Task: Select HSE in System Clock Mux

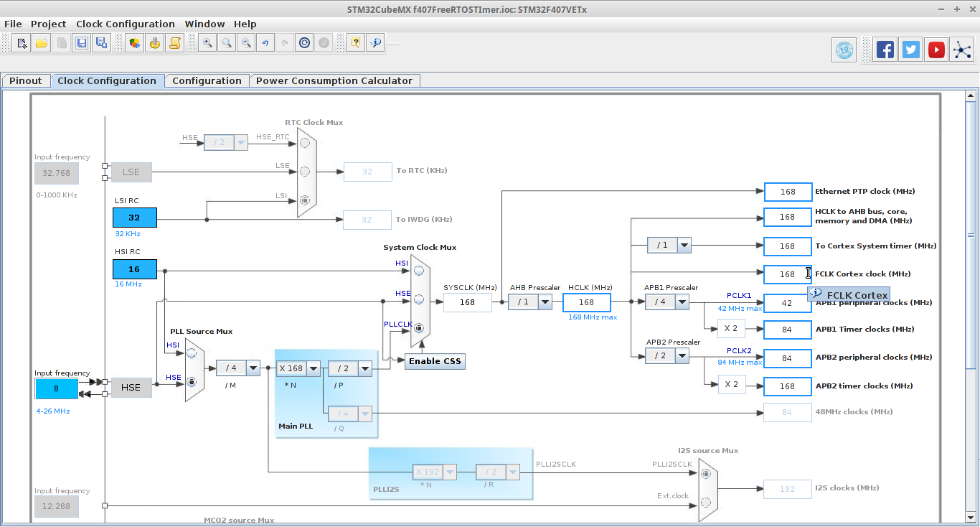Action: (x=419, y=299)
